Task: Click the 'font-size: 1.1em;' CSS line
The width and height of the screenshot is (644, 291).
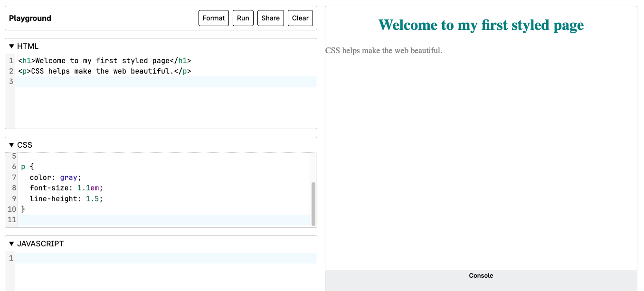Action: (66, 188)
